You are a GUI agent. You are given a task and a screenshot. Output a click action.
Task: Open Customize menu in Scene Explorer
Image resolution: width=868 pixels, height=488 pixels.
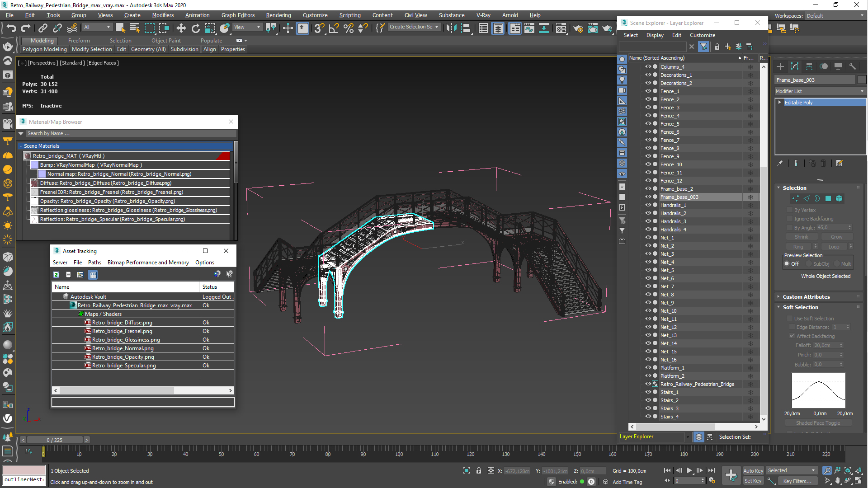(702, 35)
